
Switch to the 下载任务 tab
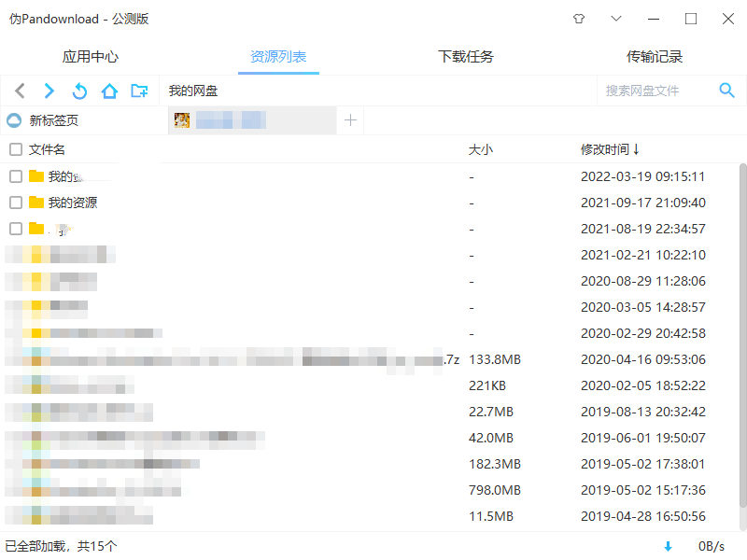[x=466, y=57]
